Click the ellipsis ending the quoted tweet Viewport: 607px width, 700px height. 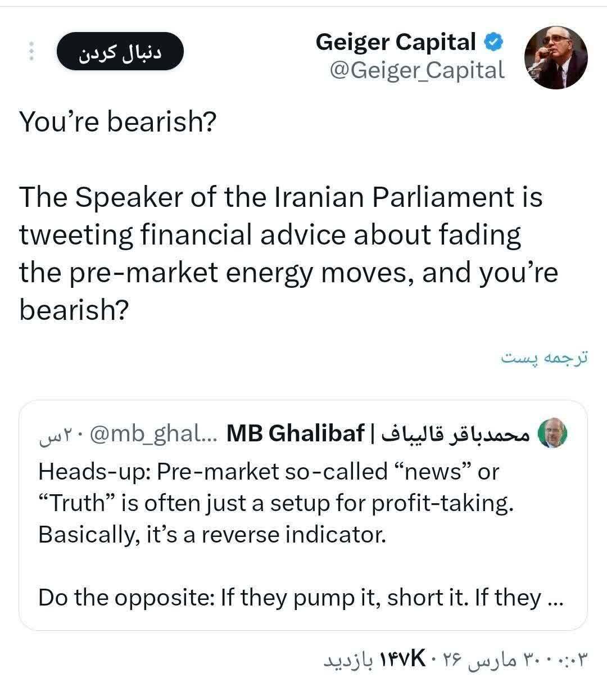click(554, 599)
